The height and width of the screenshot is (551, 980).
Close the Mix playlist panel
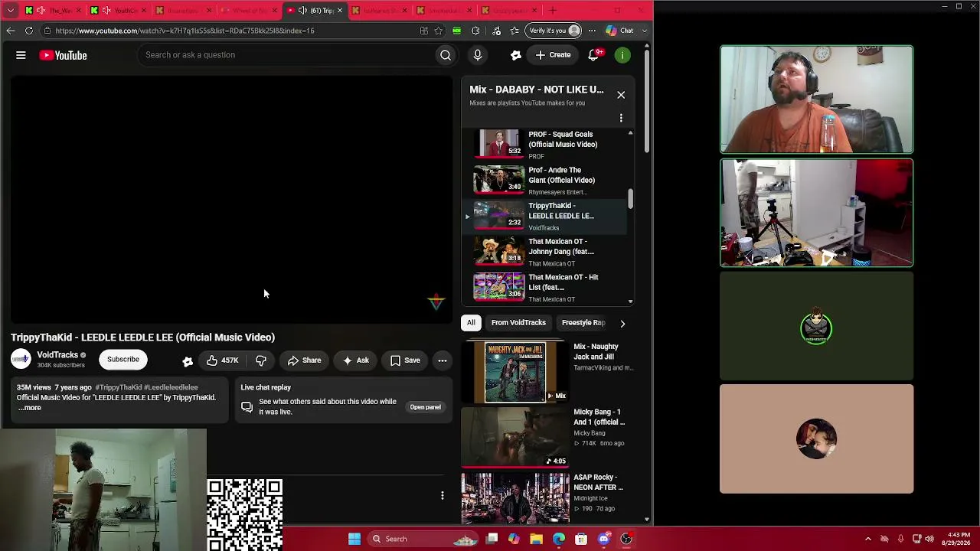click(x=621, y=95)
